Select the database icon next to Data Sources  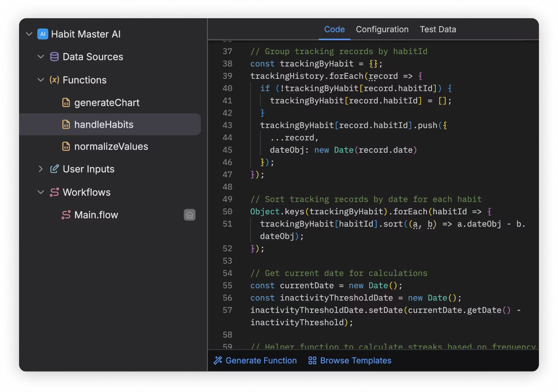pyautogui.click(x=54, y=57)
